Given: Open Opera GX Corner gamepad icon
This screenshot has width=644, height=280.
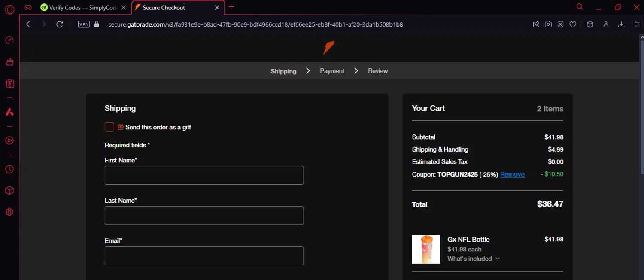Looking at the screenshot, I should [x=28, y=7].
